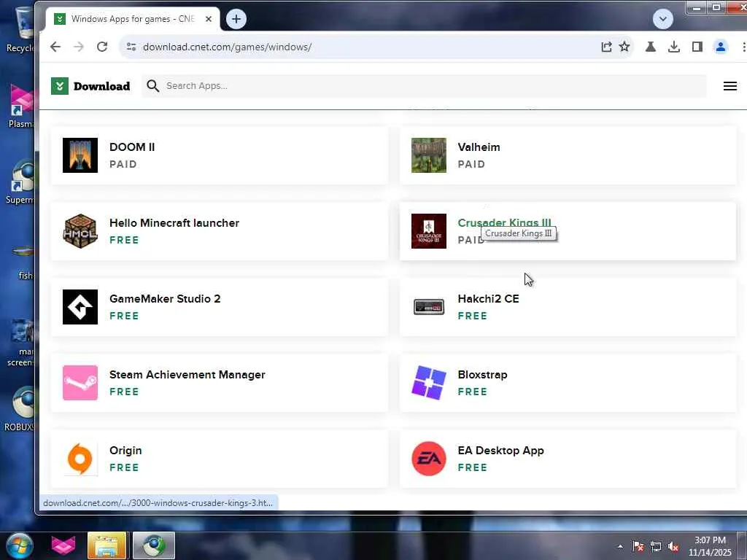Open the pink Plasma taskbar icon
The width and height of the screenshot is (747, 560).
point(63,545)
